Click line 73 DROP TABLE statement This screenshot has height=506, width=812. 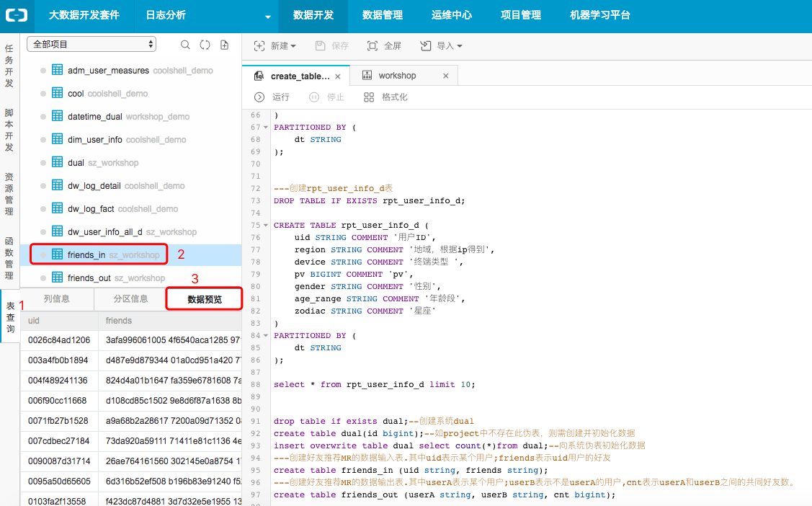(x=369, y=200)
